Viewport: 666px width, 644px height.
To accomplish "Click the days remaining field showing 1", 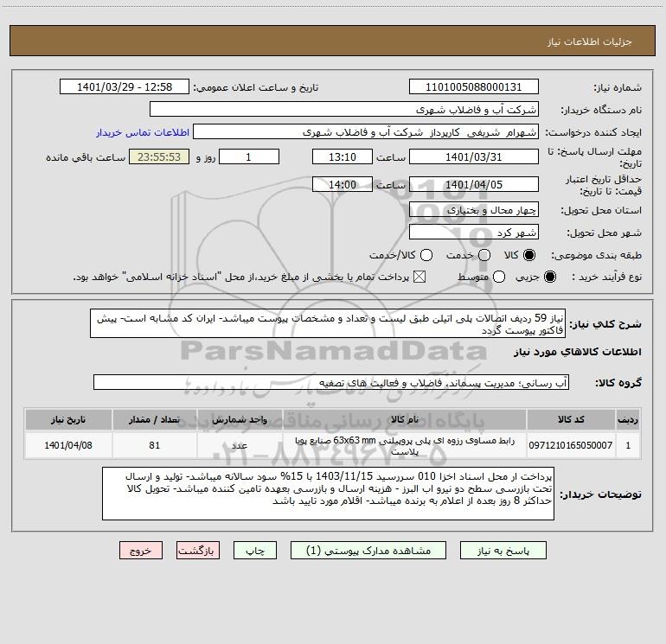I will pyautogui.click(x=249, y=156).
